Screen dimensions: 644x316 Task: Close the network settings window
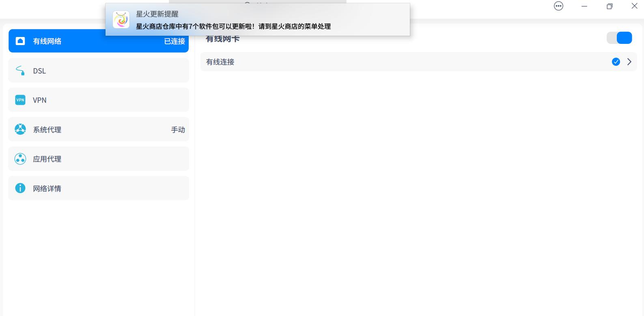[635, 6]
